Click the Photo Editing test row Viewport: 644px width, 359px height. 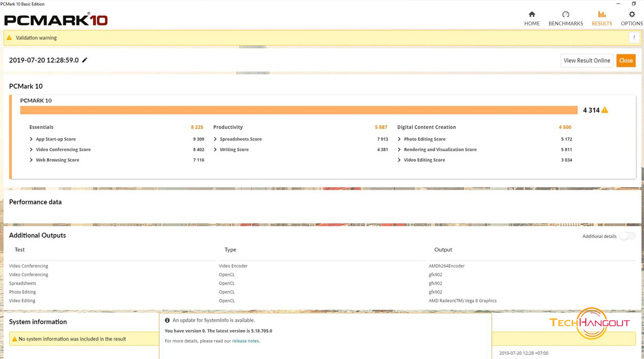[23, 292]
